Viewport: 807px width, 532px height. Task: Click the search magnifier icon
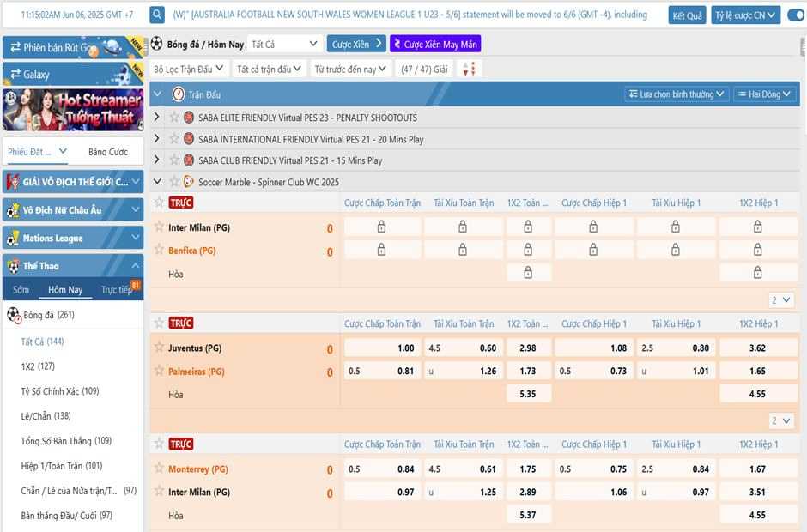[x=157, y=15]
